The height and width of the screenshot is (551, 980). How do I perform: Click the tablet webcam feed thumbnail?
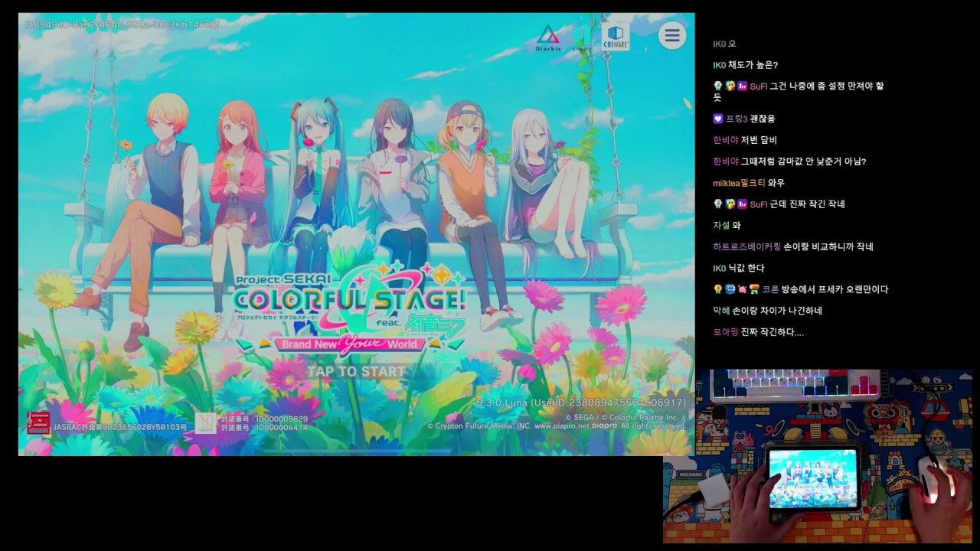[813, 478]
